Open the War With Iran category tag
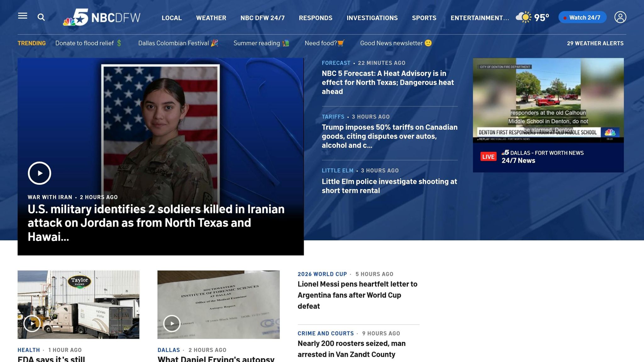Image resolution: width=644 pixels, height=362 pixels. point(50,197)
